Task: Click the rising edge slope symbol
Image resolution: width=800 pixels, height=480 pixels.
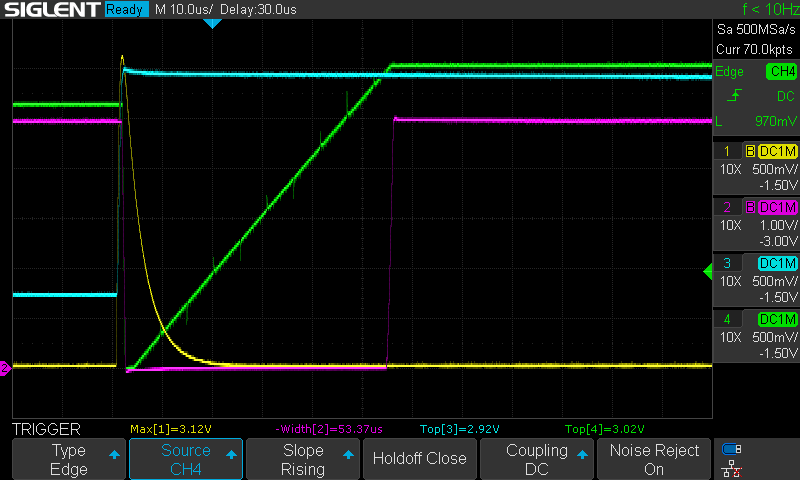Action: pyautogui.click(x=734, y=96)
